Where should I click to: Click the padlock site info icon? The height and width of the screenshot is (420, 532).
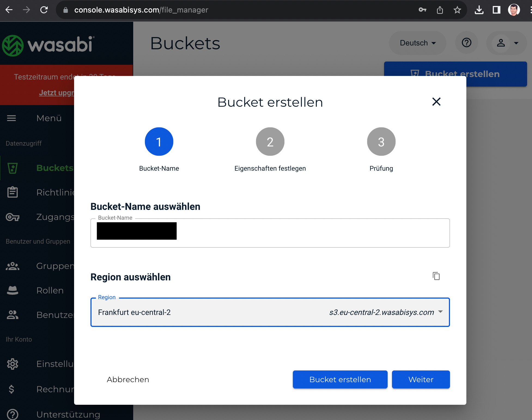click(66, 10)
